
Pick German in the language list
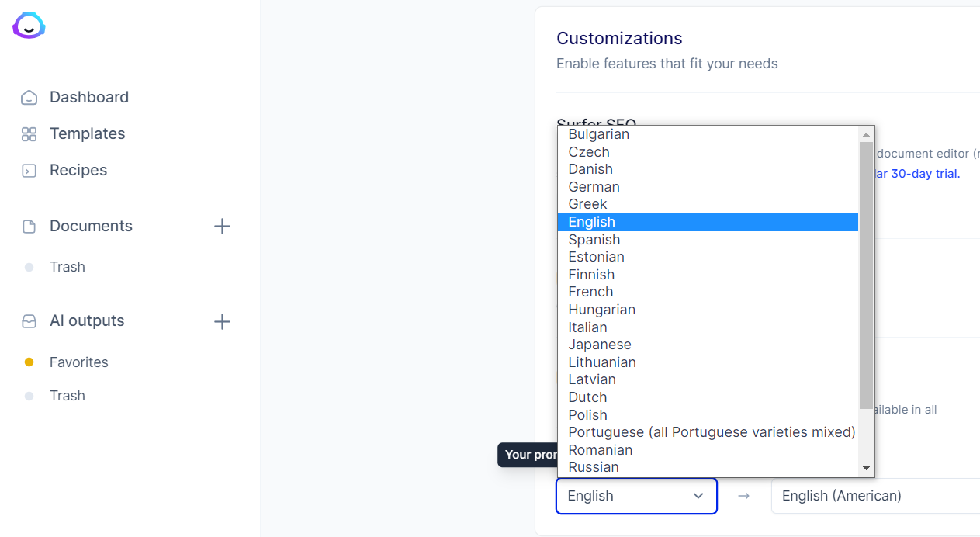594,187
